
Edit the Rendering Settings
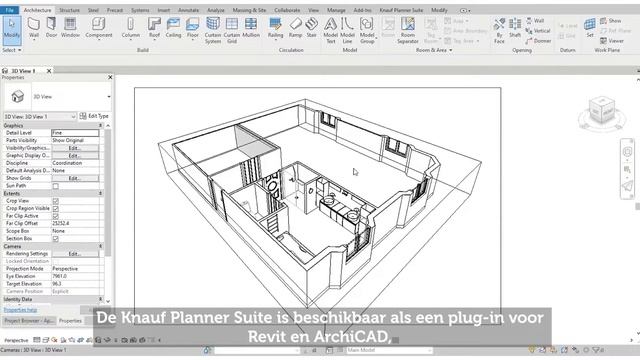pos(75,254)
